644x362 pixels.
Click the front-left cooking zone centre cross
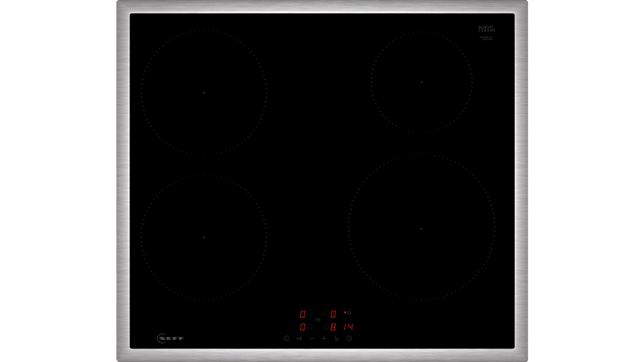(x=204, y=237)
